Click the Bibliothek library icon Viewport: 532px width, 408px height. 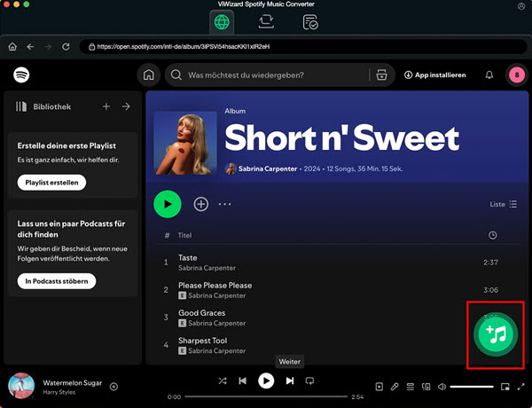tap(21, 106)
